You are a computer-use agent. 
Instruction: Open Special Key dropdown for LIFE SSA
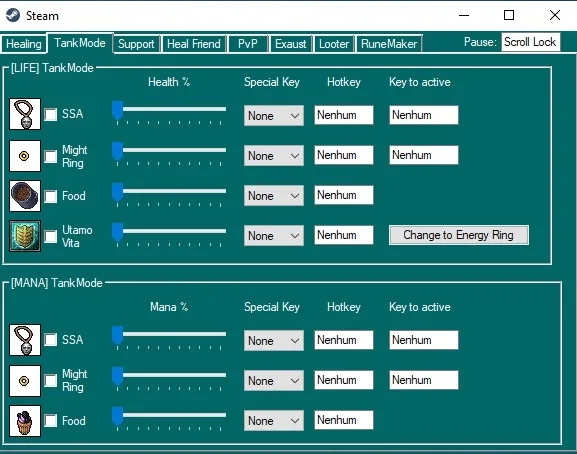point(274,116)
